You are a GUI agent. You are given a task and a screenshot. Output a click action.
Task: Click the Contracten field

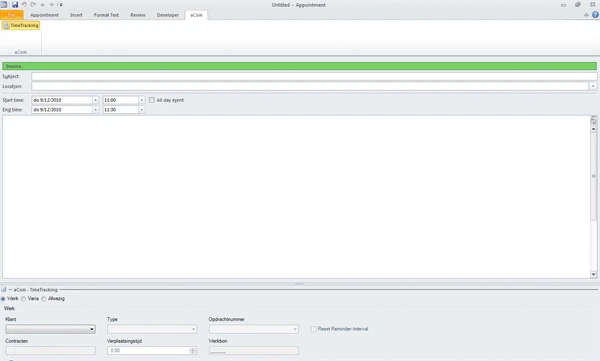coord(51,350)
